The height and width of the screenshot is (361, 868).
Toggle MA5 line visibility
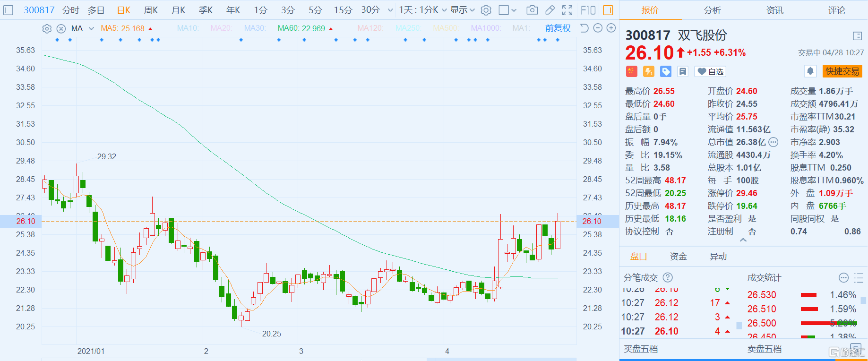pos(123,28)
